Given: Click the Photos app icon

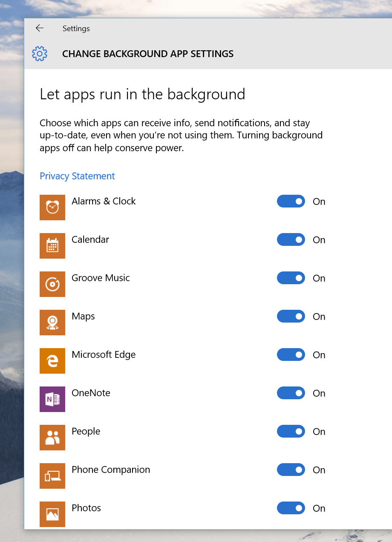Looking at the screenshot, I should pos(52,514).
